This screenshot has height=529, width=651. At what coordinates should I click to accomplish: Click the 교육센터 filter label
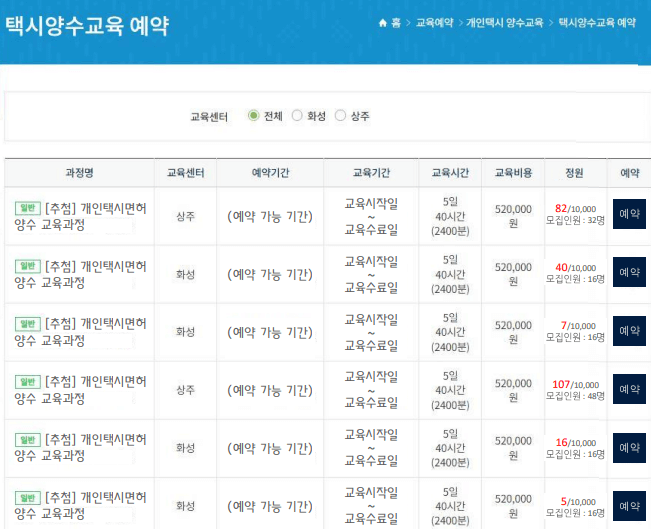pyautogui.click(x=209, y=117)
